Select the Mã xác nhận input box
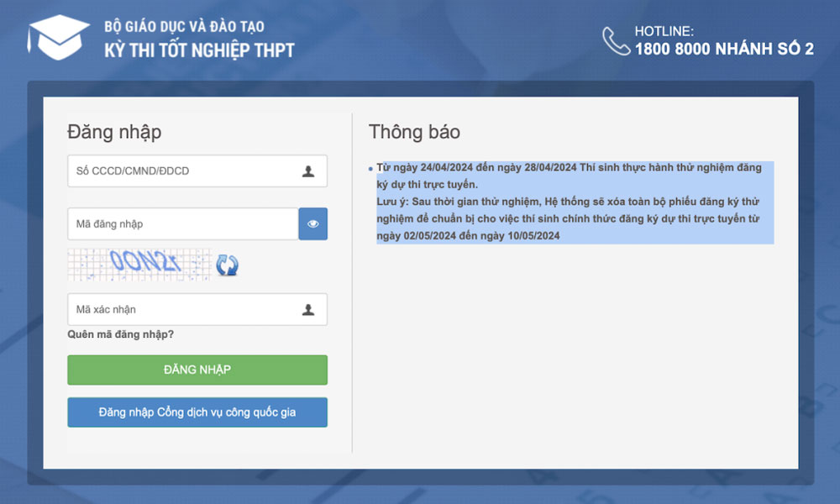Image resolution: width=840 pixels, height=504 pixels. [183, 310]
